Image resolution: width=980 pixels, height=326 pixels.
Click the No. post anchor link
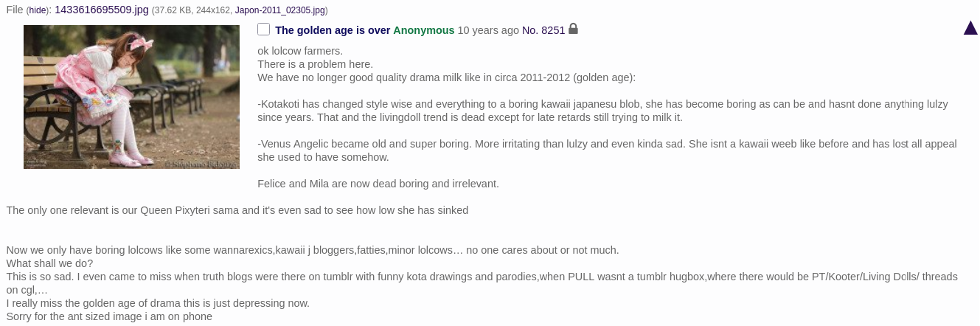pyautogui.click(x=530, y=30)
